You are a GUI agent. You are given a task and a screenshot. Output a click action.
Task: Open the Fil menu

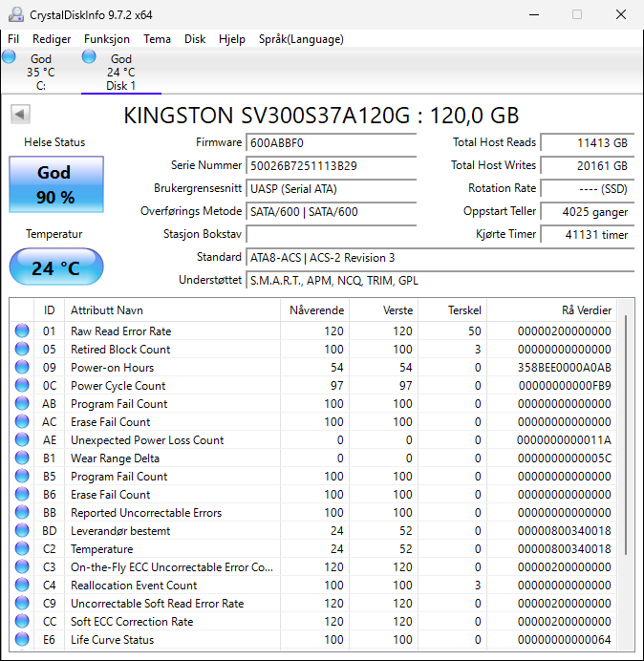pyautogui.click(x=13, y=39)
